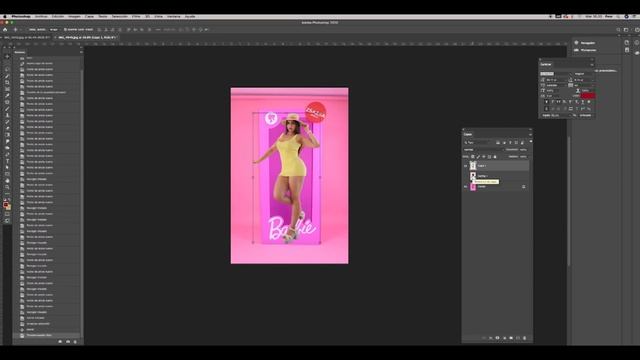Viewport: 640px width, 360px height.
Task: Open the Ventana menu
Action: [x=173, y=16]
